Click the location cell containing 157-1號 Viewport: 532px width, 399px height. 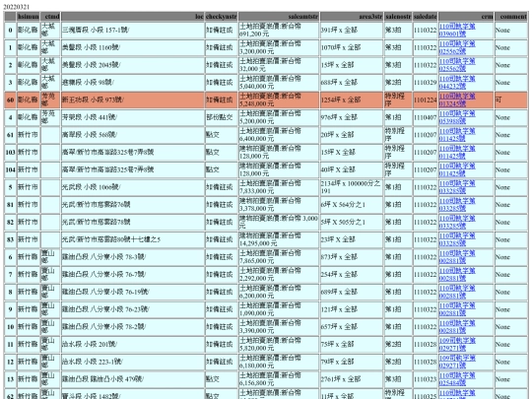[133, 30]
